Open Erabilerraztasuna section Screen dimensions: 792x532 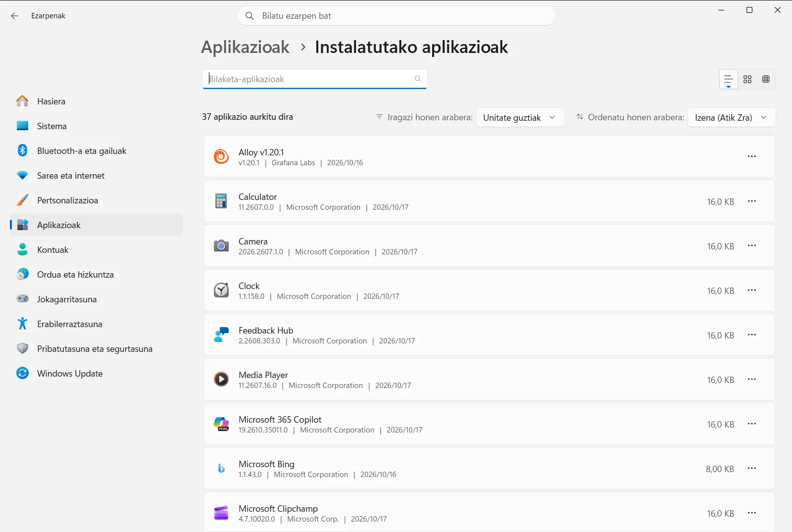97,324
